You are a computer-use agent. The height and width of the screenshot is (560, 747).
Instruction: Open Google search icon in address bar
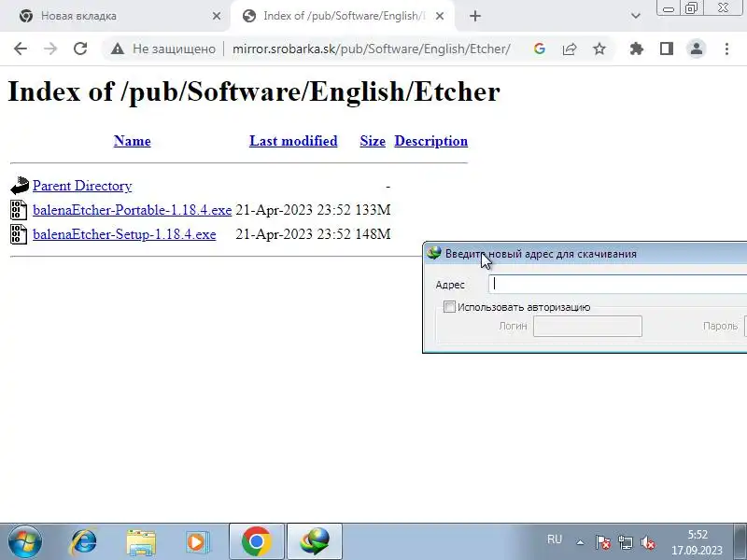point(540,49)
